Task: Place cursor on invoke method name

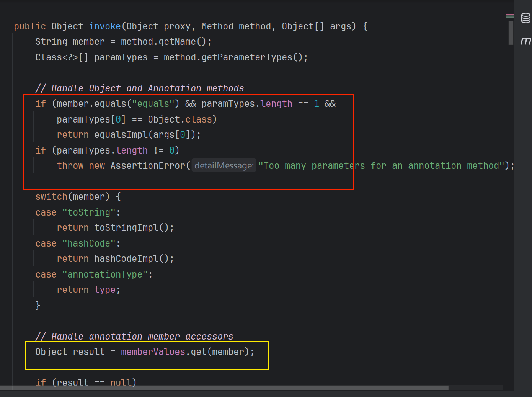Action: (104, 26)
